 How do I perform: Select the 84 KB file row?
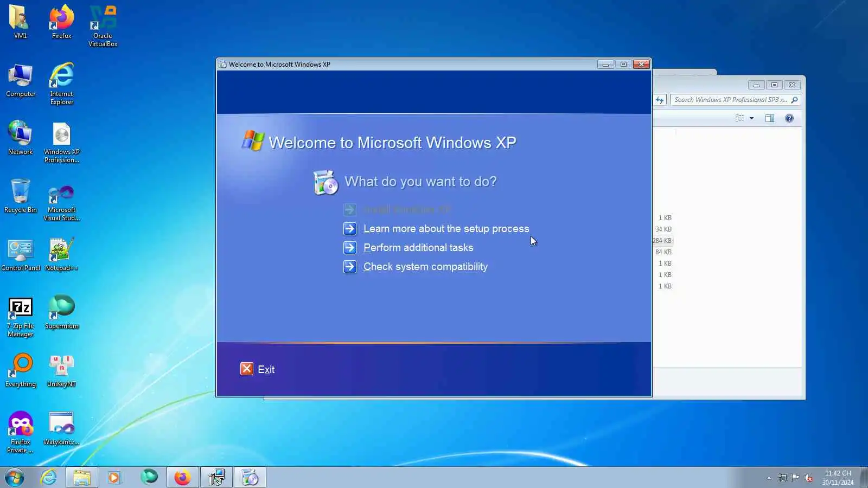662,252
